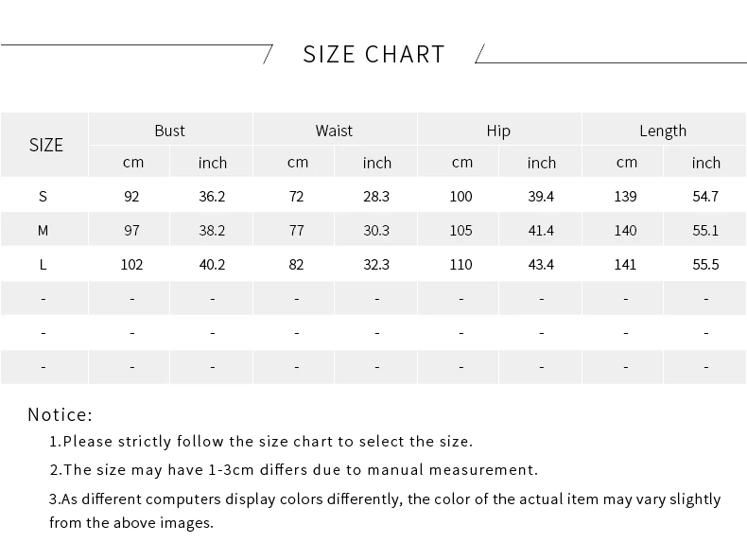Click hip cm value 105
The image size is (747, 560).
[x=460, y=231]
